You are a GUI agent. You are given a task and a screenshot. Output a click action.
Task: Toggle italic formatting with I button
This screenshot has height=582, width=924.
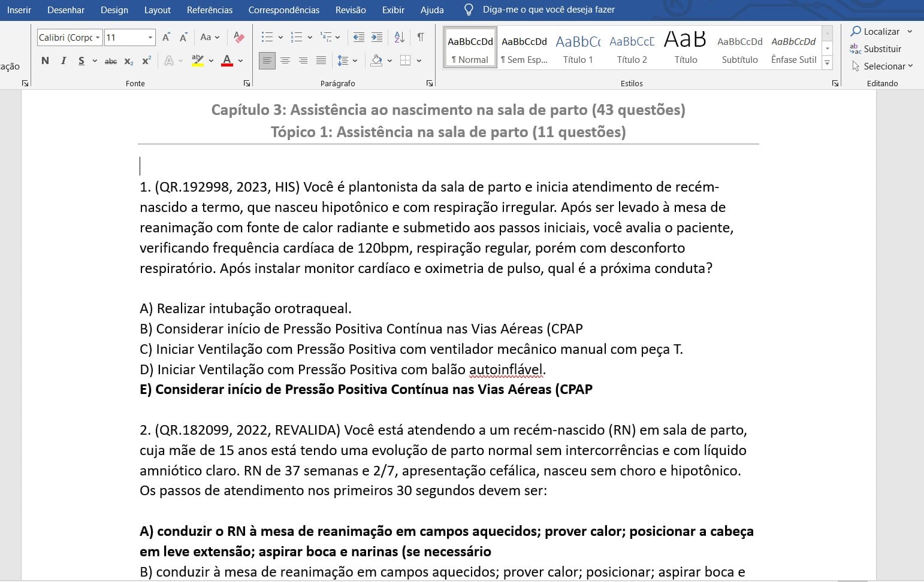63,60
